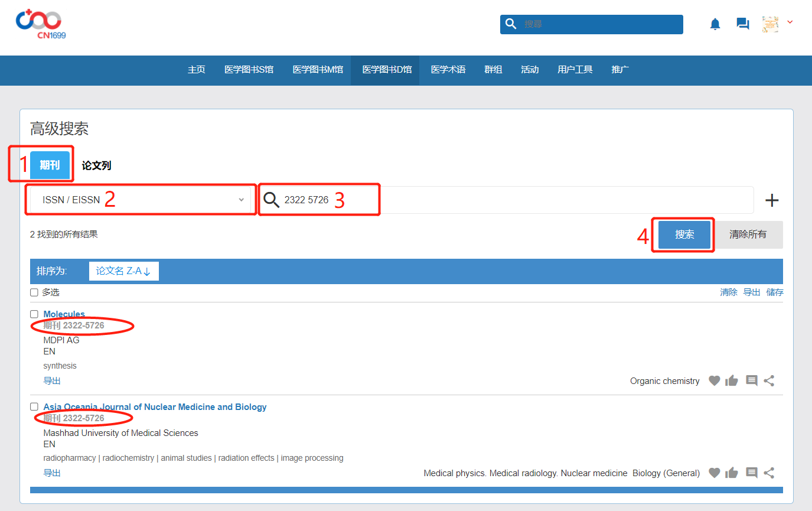
Task: Click the query field containing 2322 5726
Action: click(506, 200)
